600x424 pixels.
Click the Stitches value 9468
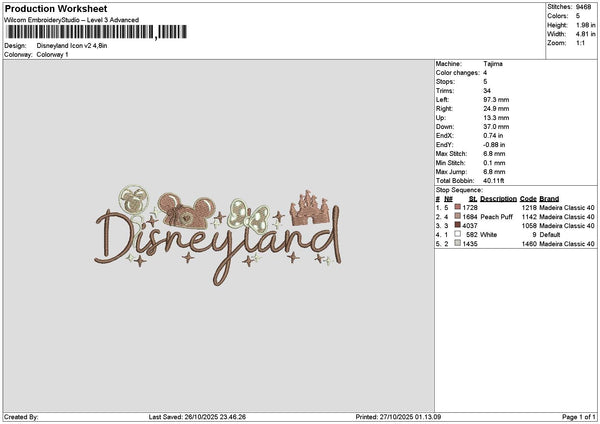point(584,7)
